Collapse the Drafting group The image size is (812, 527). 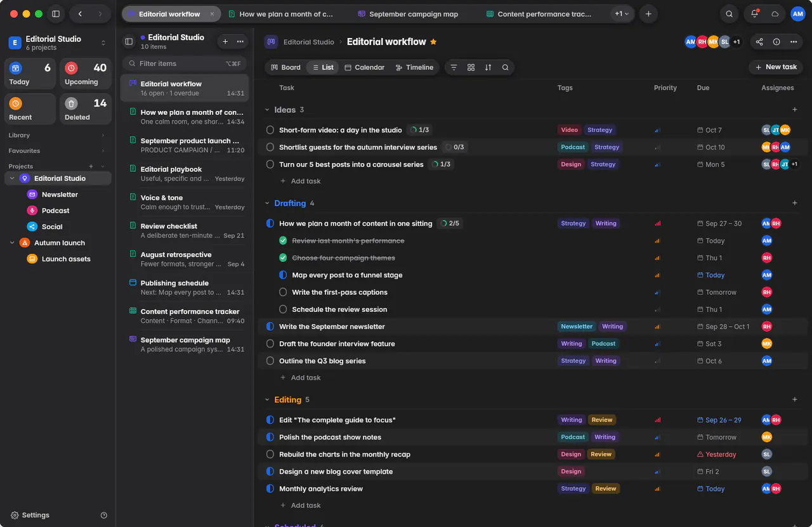point(267,204)
